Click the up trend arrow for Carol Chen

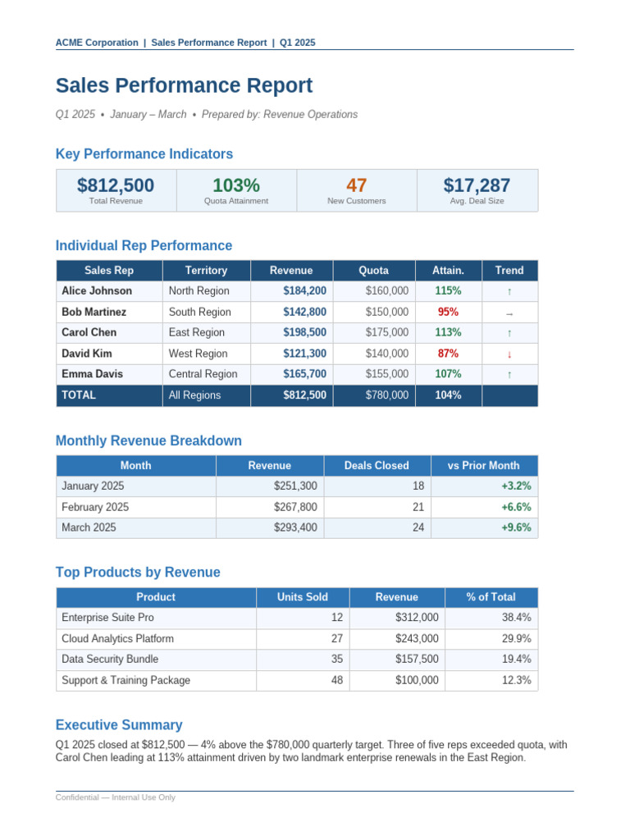(x=509, y=333)
